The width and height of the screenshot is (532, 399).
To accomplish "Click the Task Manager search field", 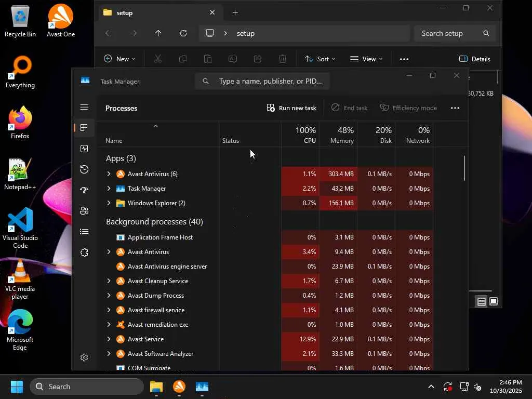I will (262, 81).
